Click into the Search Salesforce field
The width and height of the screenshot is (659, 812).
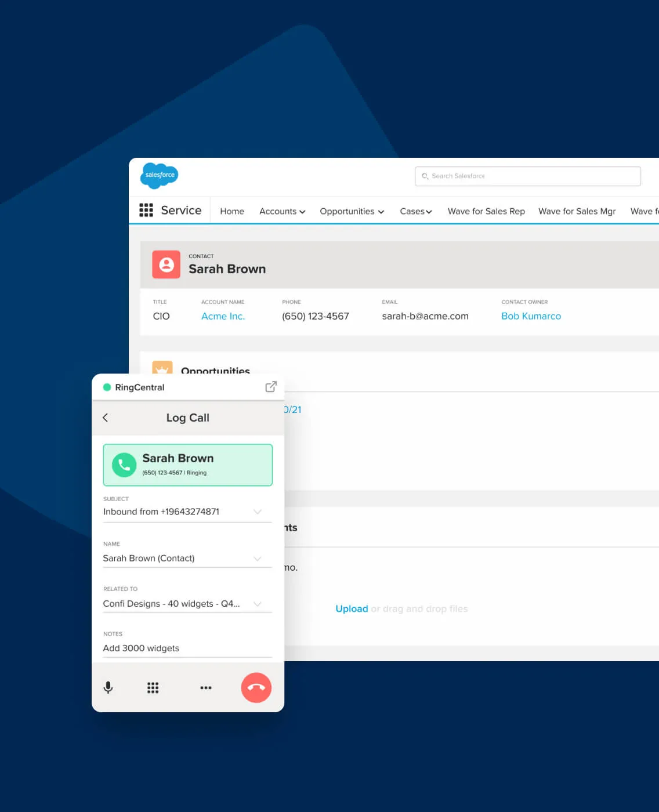[x=528, y=176]
